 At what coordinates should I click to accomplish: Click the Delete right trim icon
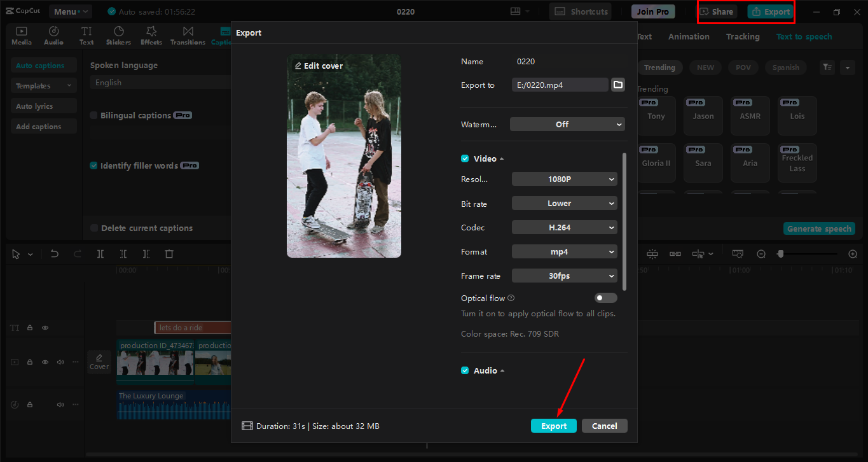[146, 254]
